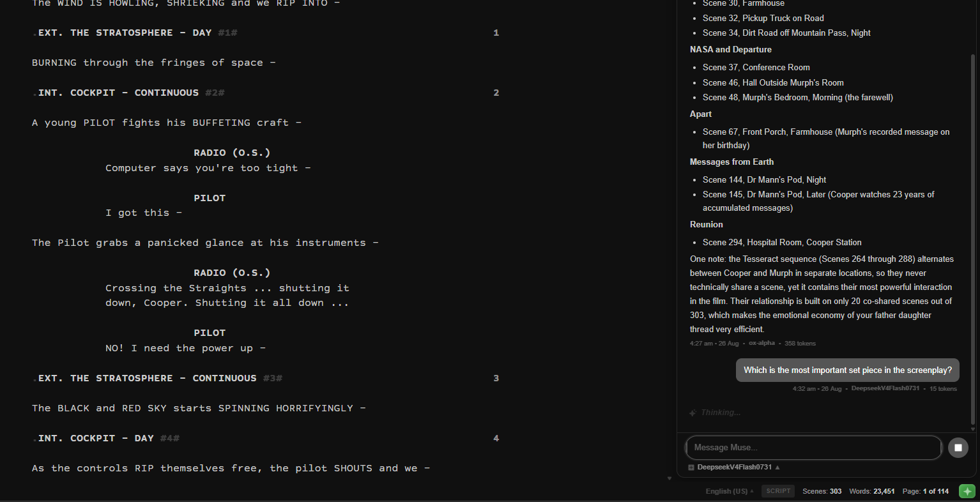Screen dimensions: 980x502
Task: Click the dialogue 'Crossing the Straights'
Action: [227, 296]
